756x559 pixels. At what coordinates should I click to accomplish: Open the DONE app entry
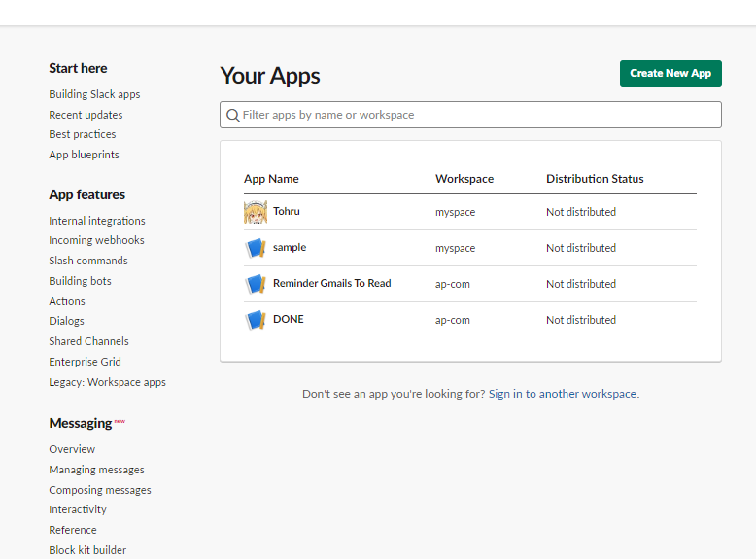[289, 319]
